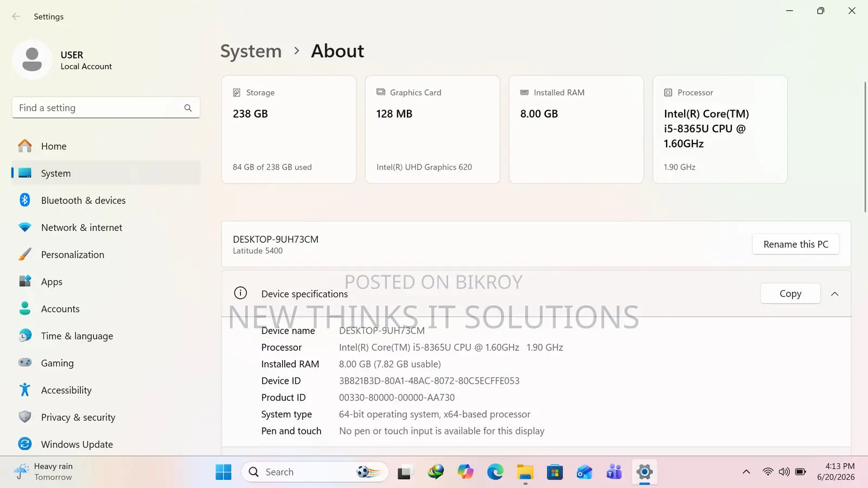
Task: Show hidden system tray icons
Action: point(746,472)
